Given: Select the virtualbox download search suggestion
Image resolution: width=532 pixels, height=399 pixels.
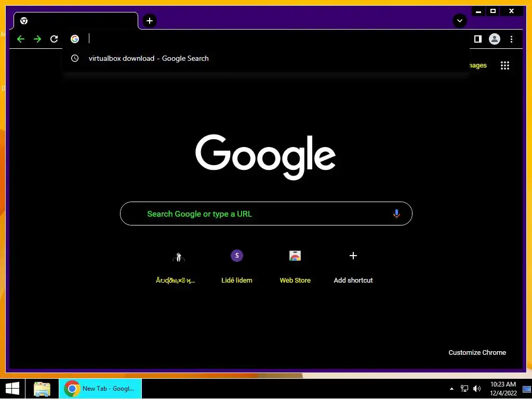Looking at the screenshot, I should coord(267,58).
